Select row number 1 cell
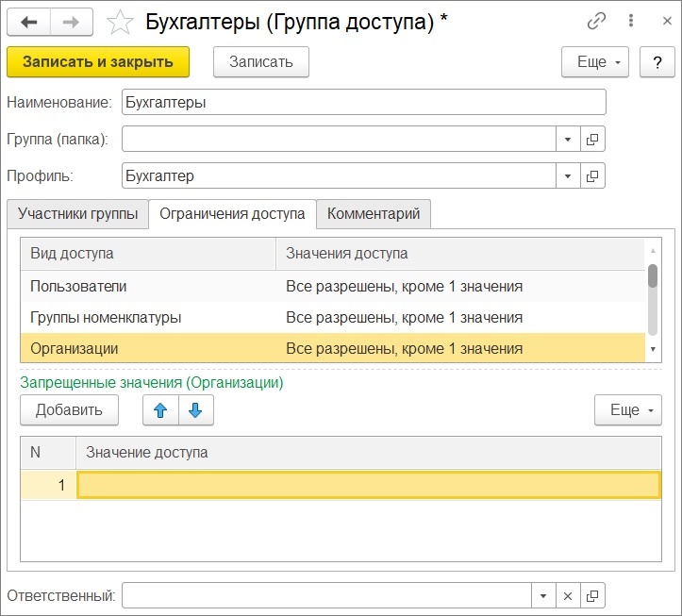Image resolution: width=682 pixels, height=616 pixels. [x=48, y=485]
